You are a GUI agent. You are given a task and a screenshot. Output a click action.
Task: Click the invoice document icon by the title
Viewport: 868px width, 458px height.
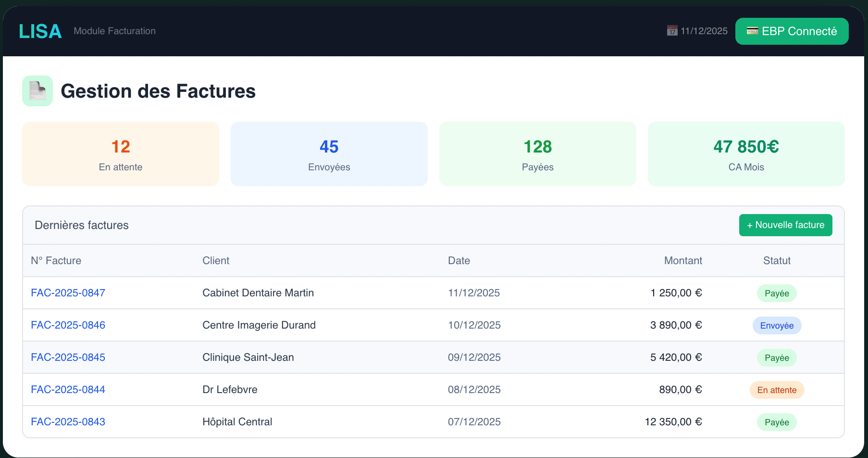(37, 91)
